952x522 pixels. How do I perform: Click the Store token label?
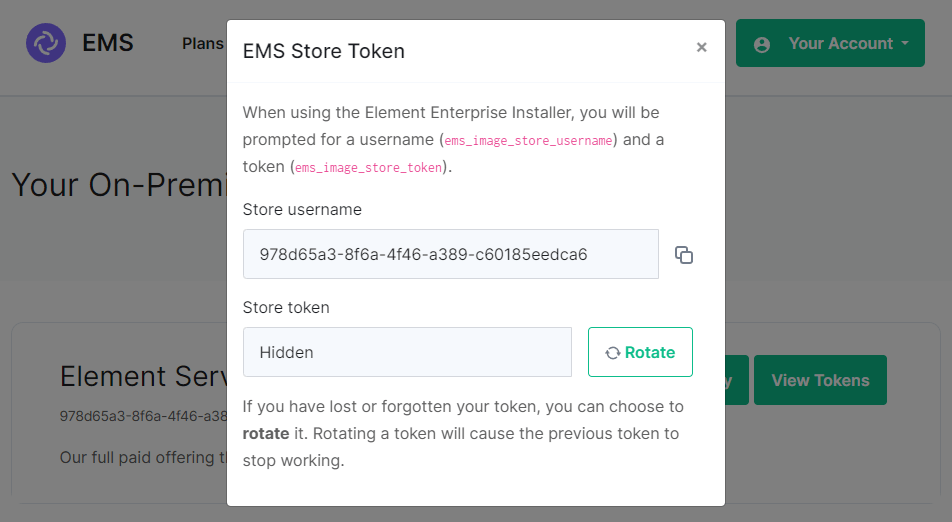[x=286, y=308]
